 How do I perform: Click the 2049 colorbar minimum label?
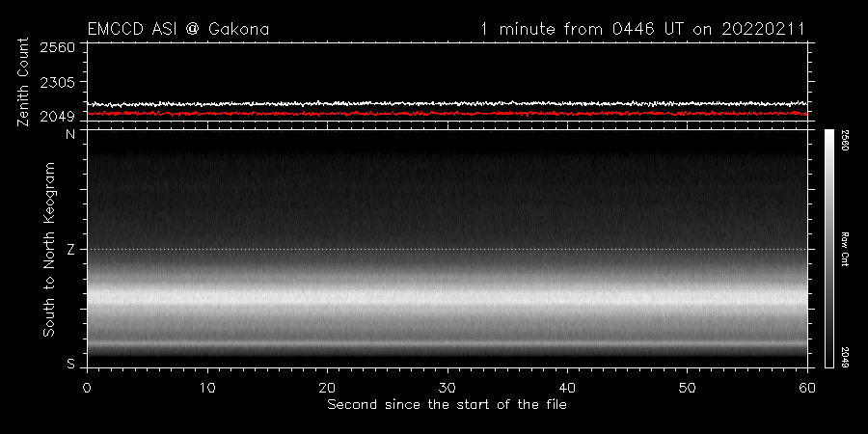[846, 358]
